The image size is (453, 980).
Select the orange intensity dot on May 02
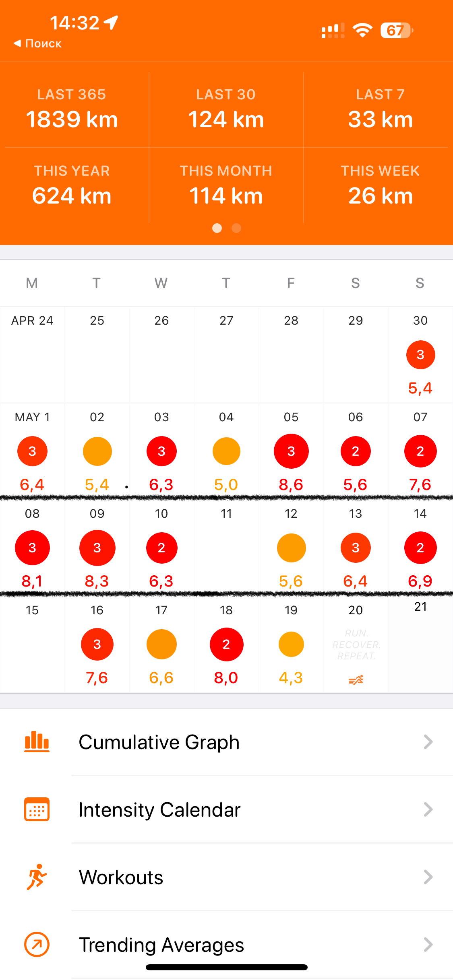click(97, 451)
